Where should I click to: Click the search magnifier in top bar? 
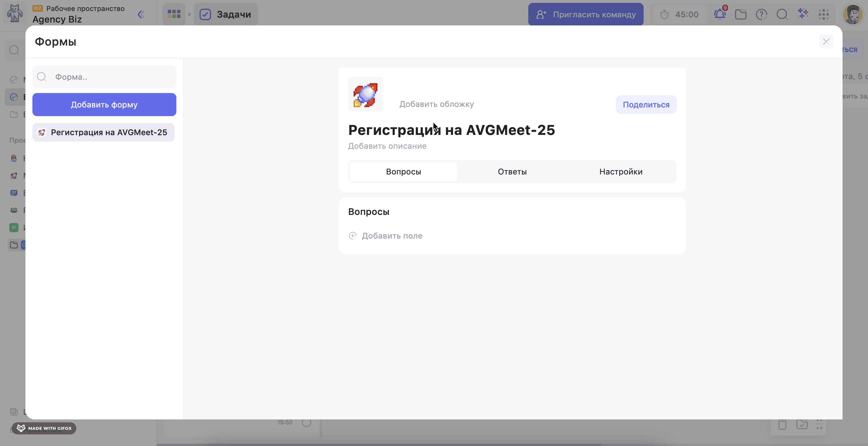782,14
